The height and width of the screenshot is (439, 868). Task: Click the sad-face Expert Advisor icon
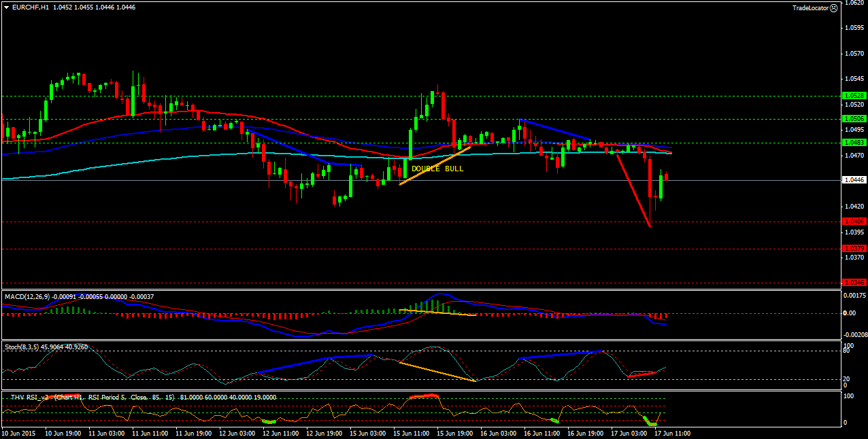tap(834, 7)
